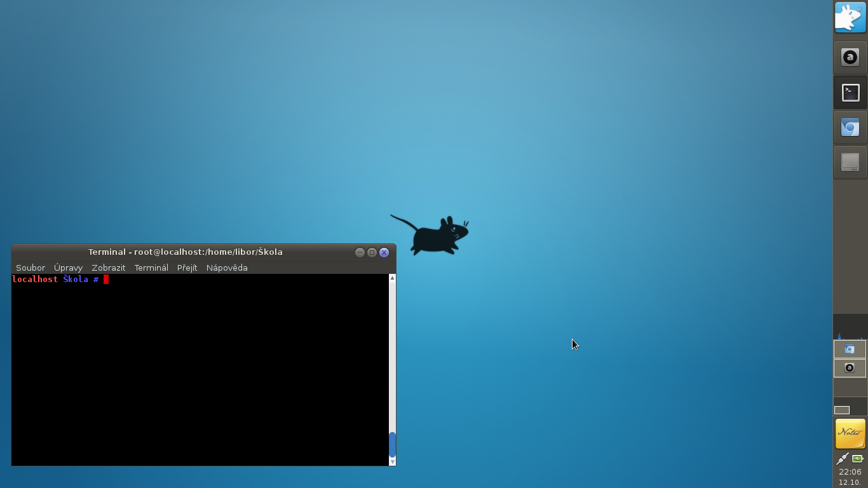Click the blue 'Škola #' prompt text
The width and height of the screenshot is (868, 488).
click(x=81, y=280)
